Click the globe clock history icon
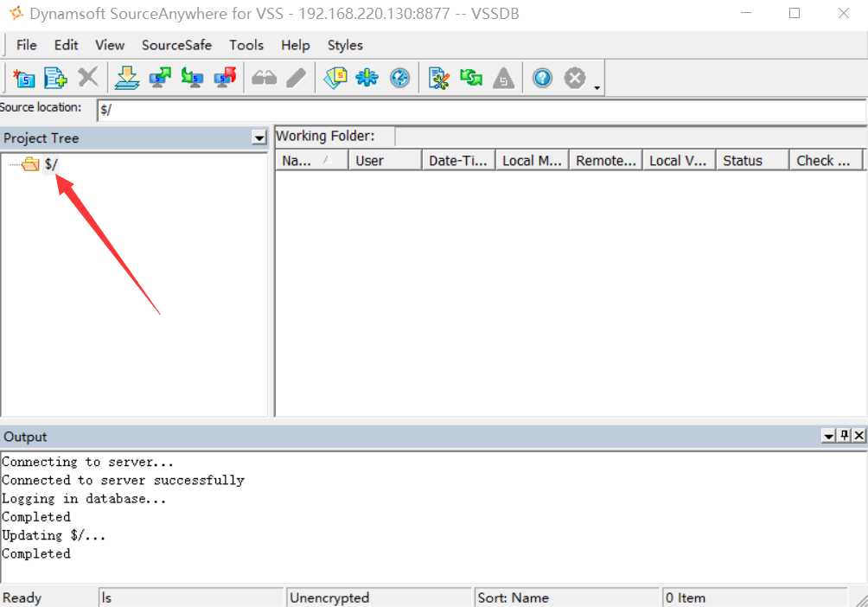The height and width of the screenshot is (607, 868). point(399,78)
